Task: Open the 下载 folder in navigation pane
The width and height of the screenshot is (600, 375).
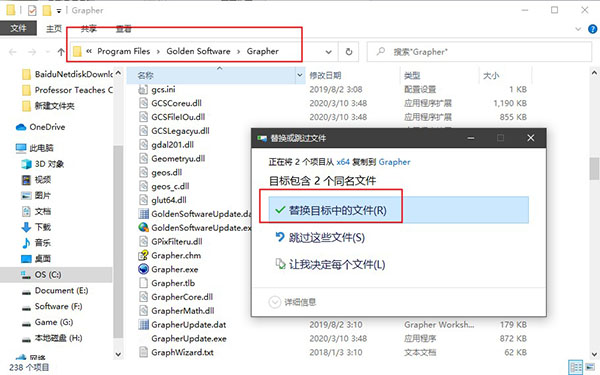Action: (x=36, y=227)
